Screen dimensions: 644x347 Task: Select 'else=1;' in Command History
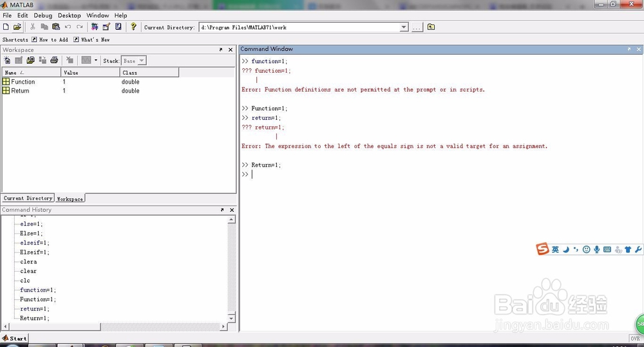tap(31, 224)
